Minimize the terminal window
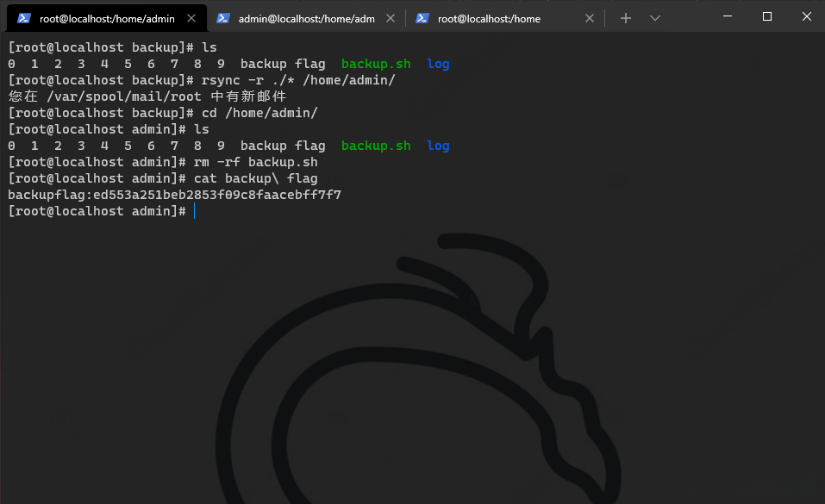Screen dimensions: 825x504 (x=728, y=17)
